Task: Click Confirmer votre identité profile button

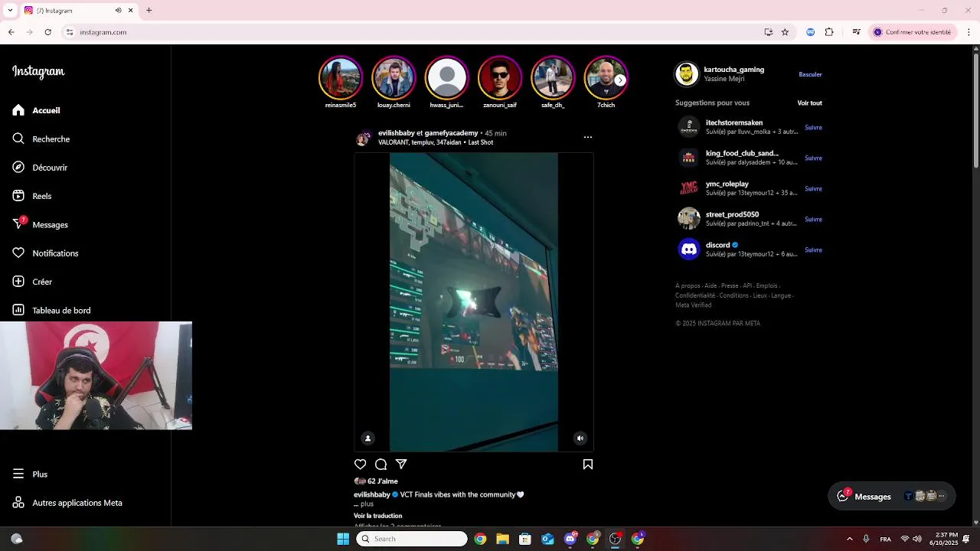Action: click(x=913, y=32)
